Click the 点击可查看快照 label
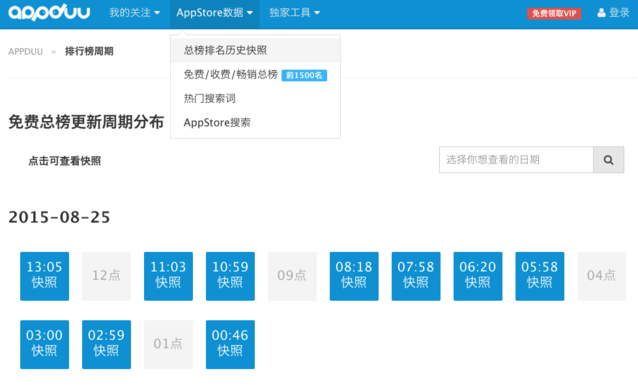638x386 pixels. coord(65,161)
